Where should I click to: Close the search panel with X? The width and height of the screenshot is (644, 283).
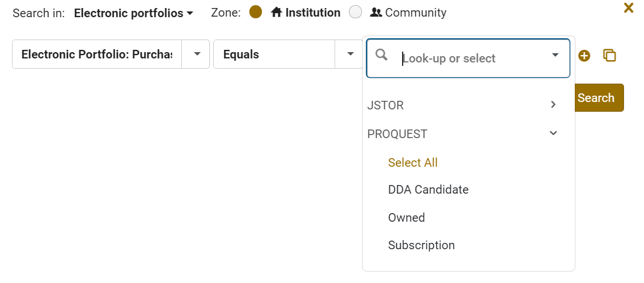click(629, 8)
